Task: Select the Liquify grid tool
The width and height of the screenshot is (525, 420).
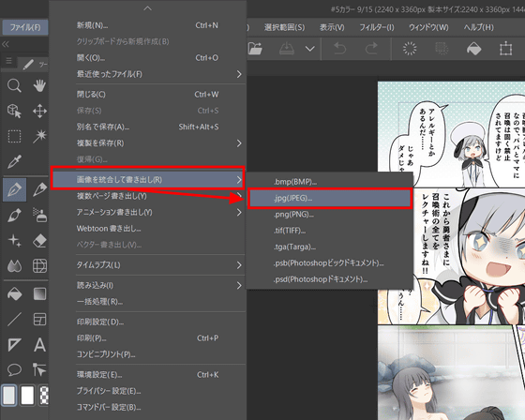Action: (39, 266)
